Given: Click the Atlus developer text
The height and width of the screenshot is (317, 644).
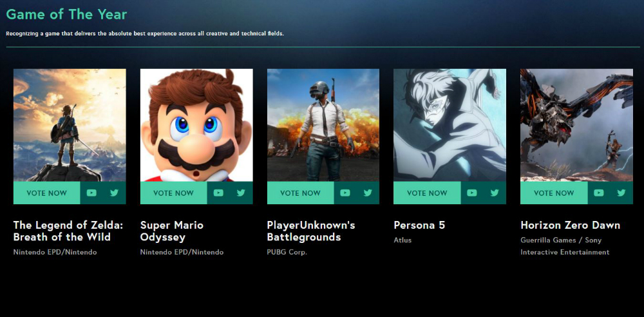Looking at the screenshot, I should click(402, 240).
